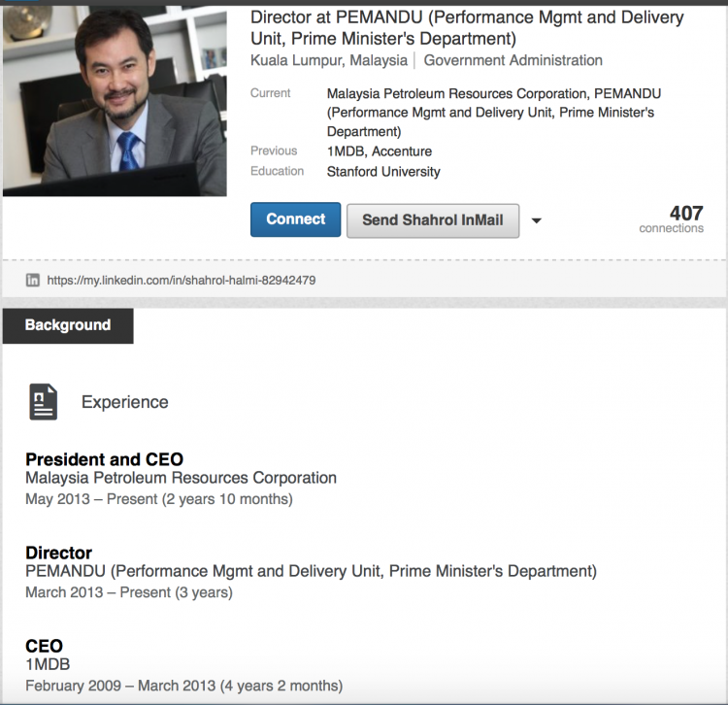Open 1MDB, Accenture previous companies link
The image size is (728, 705).
pos(380,151)
